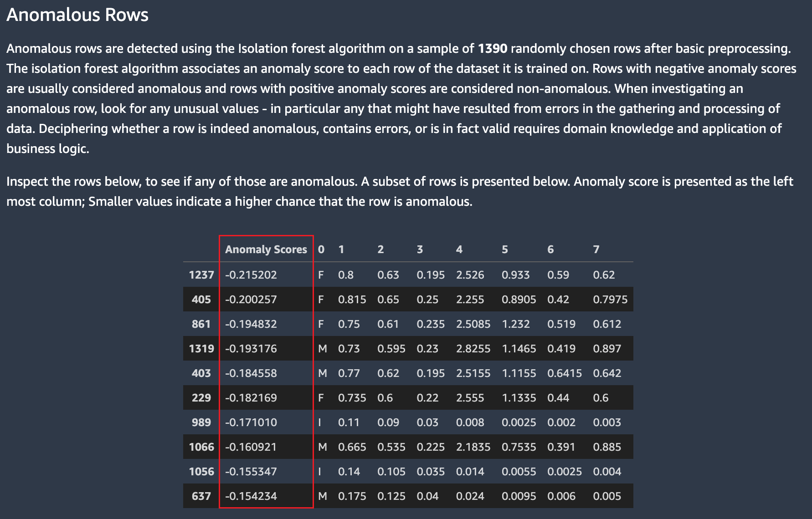Click column header 7
This screenshot has width=812, height=519.
coord(596,249)
